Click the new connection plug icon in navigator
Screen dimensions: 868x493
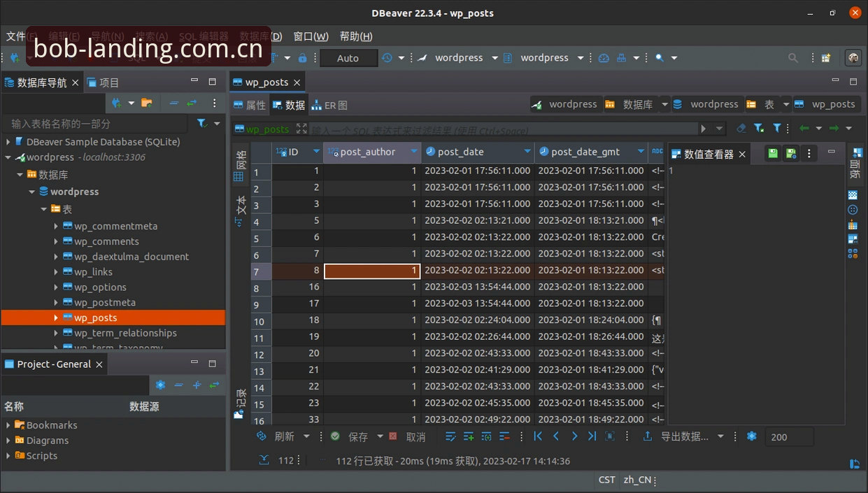coord(116,103)
